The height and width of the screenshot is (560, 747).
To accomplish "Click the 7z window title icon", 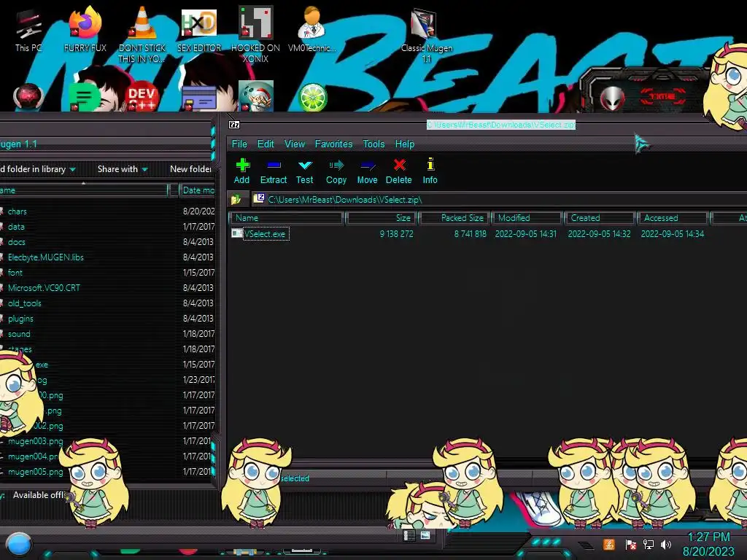I will (234, 125).
